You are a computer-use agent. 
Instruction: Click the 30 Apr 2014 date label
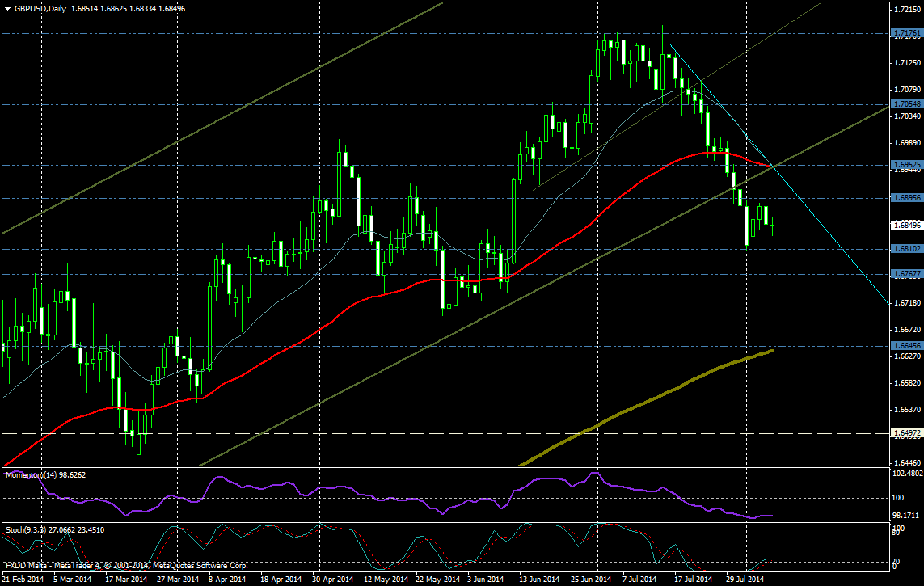coord(332,580)
